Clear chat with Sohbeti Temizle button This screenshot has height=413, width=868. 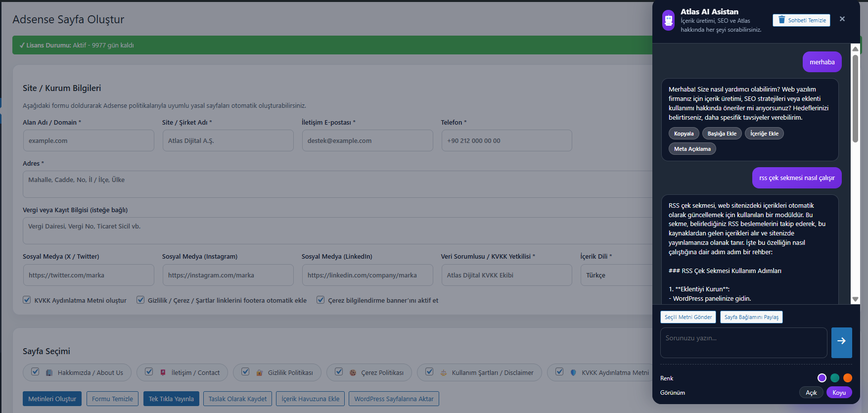pos(801,20)
